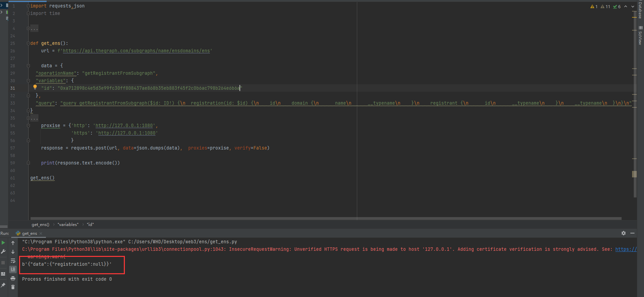Expand the folded code at line 35

click(x=29, y=118)
